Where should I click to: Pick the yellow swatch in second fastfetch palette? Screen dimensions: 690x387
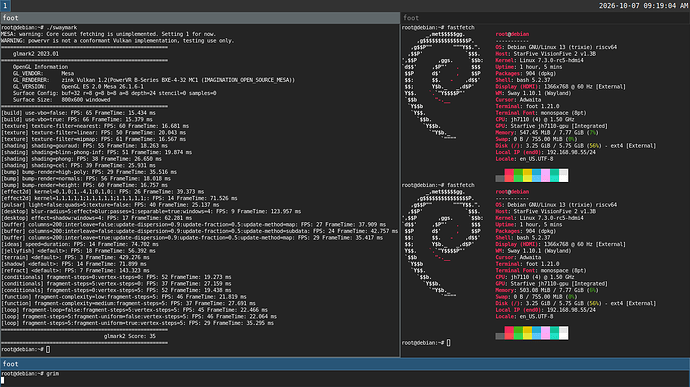527,333
